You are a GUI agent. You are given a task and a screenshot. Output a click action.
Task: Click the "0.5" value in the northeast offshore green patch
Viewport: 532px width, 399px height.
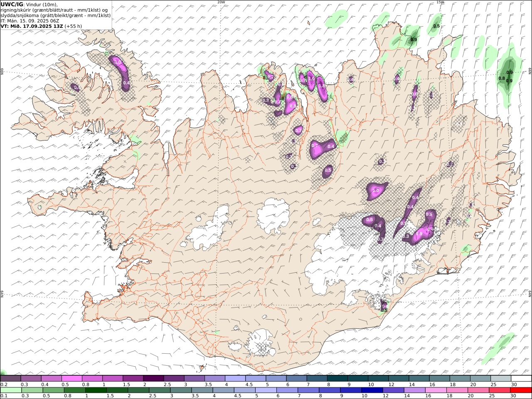point(436,26)
